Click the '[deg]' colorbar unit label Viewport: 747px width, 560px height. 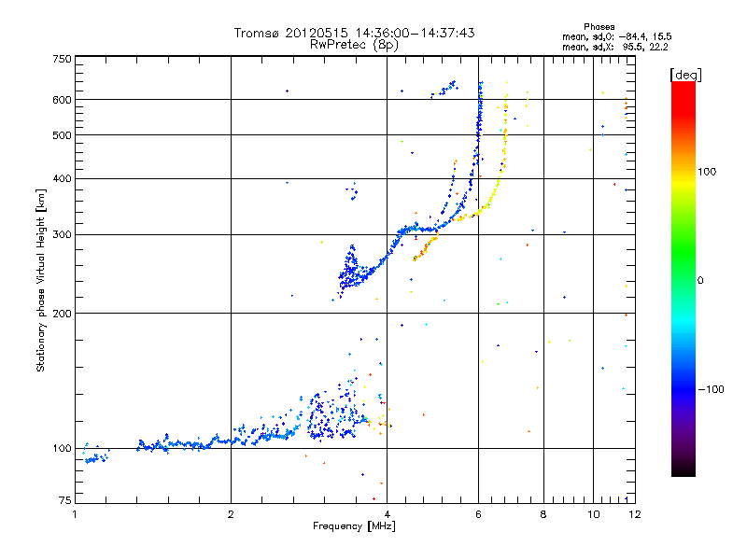685,75
